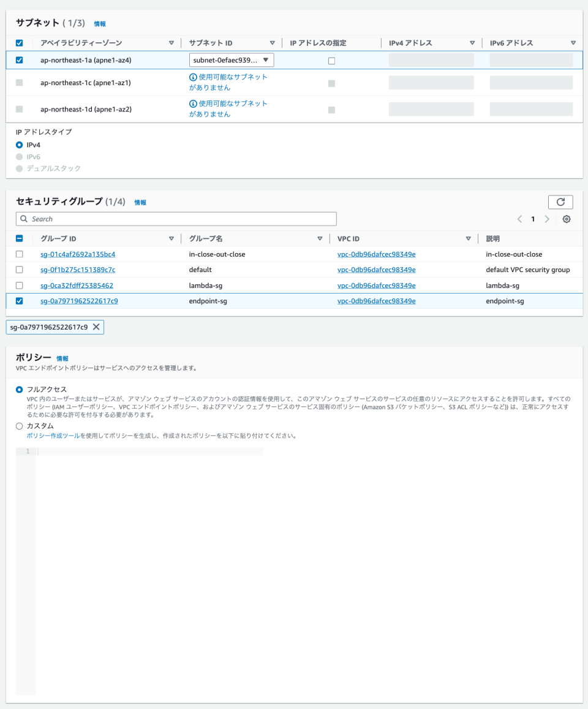
Task: Open security group table settings gear
Action: [567, 219]
